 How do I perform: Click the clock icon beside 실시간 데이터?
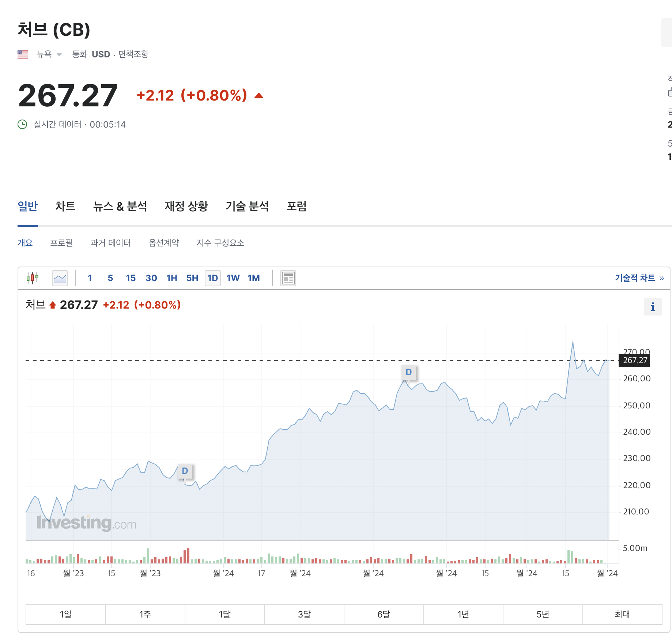pyautogui.click(x=23, y=124)
